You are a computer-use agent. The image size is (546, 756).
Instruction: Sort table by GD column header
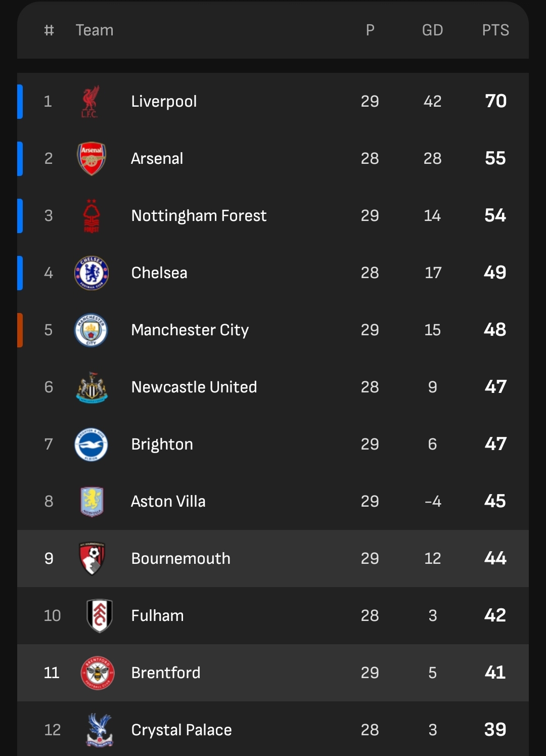click(433, 30)
